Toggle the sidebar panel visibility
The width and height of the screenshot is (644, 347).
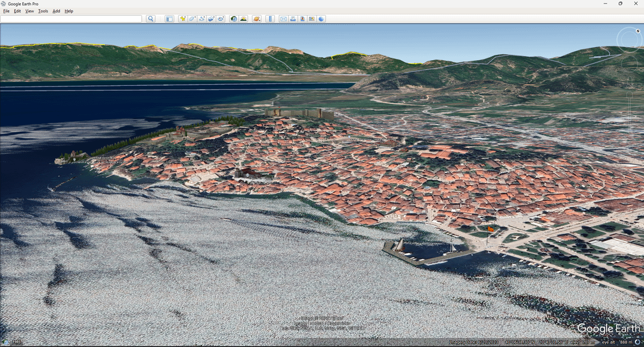[x=169, y=19]
